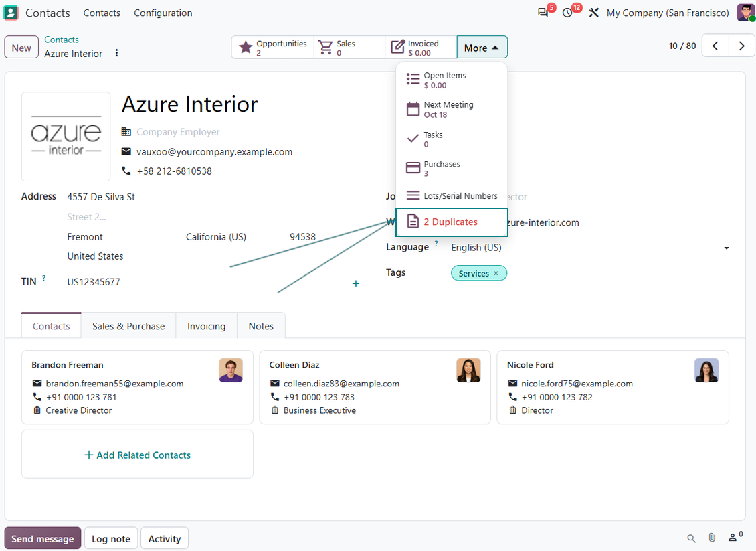The image size is (756, 551).
Task: Open the Invoiced stat button
Action: (x=421, y=48)
